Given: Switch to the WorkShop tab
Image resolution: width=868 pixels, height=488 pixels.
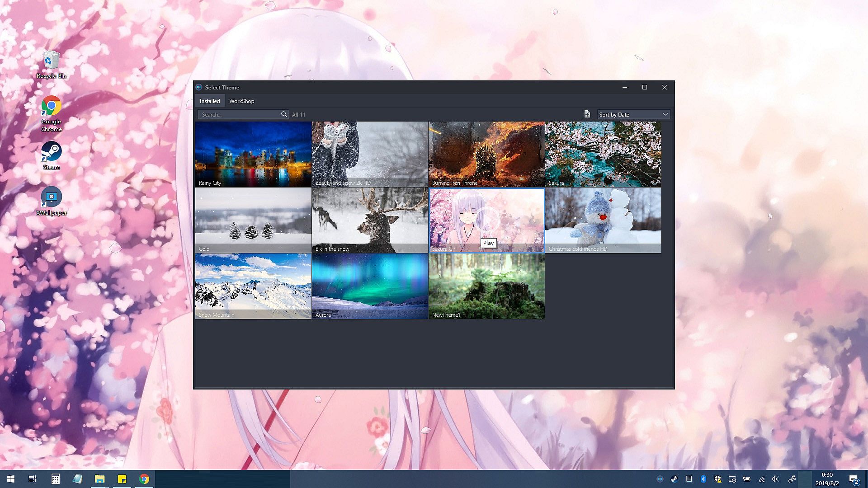Looking at the screenshot, I should [241, 101].
